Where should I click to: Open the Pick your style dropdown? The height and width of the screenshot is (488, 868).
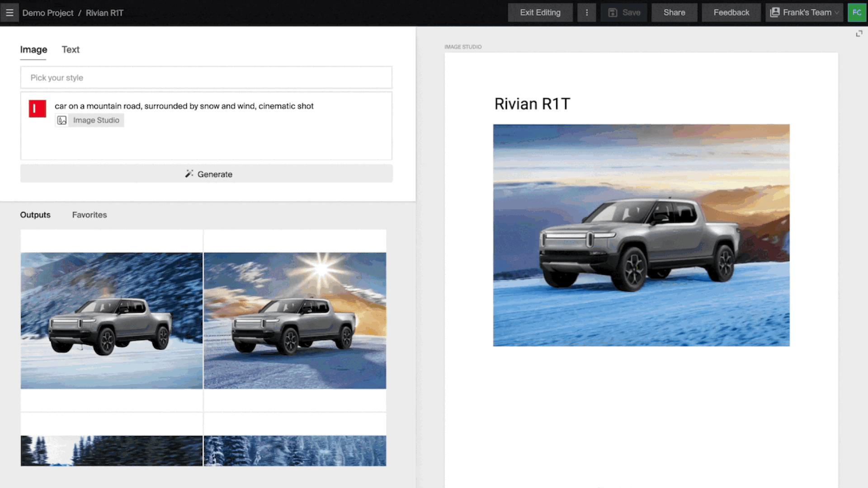click(x=206, y=77)
